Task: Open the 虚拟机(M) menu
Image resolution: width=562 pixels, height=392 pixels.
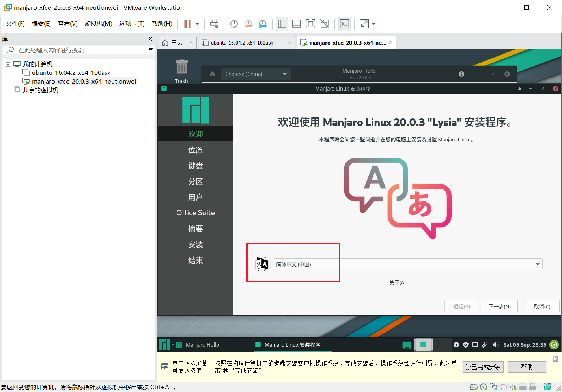Action: 99,24
